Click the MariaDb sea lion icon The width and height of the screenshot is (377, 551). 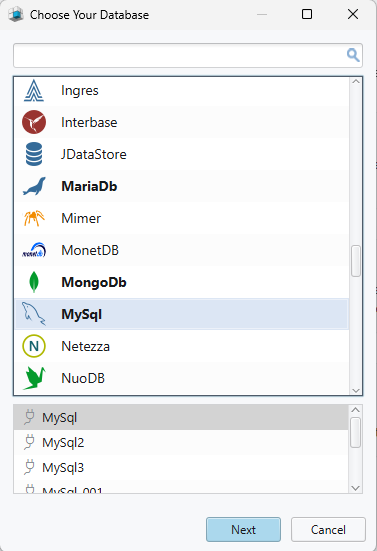[x=34, y=186]
